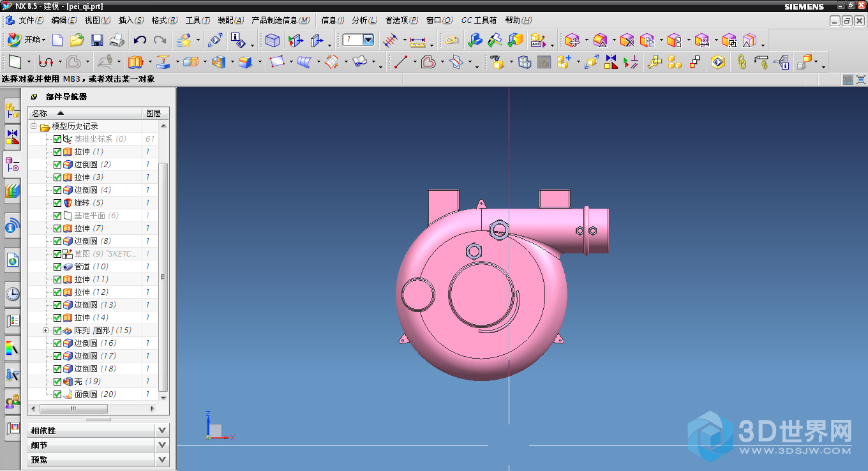Open Constraint Navigator sidebar tab
Viewport: 868px width, 471px height.
point(12,136)
